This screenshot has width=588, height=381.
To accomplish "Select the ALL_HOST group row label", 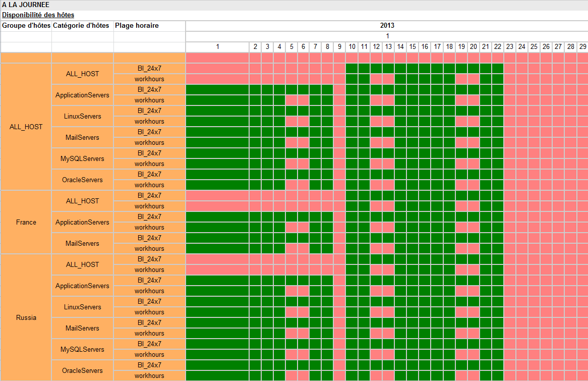I will (x=26, y=127).
